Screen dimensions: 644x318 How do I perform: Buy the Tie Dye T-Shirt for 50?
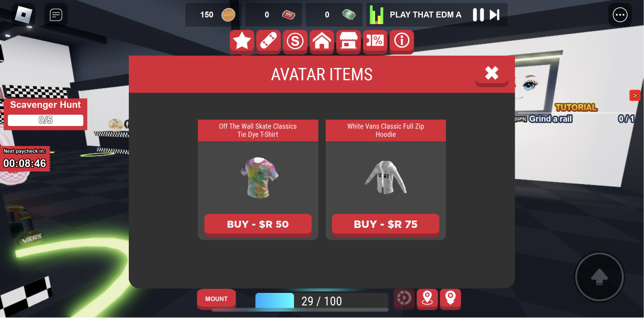[x=258, y=224]
